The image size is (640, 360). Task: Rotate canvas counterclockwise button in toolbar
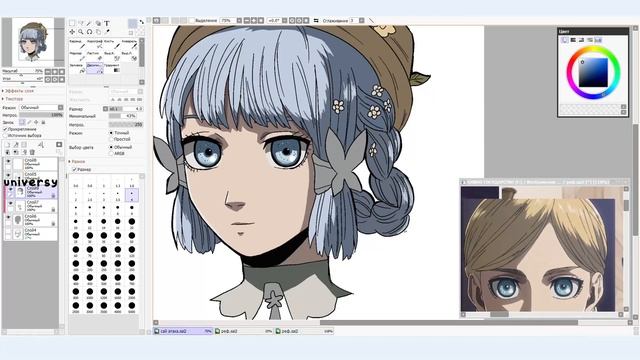pos(292,20)
